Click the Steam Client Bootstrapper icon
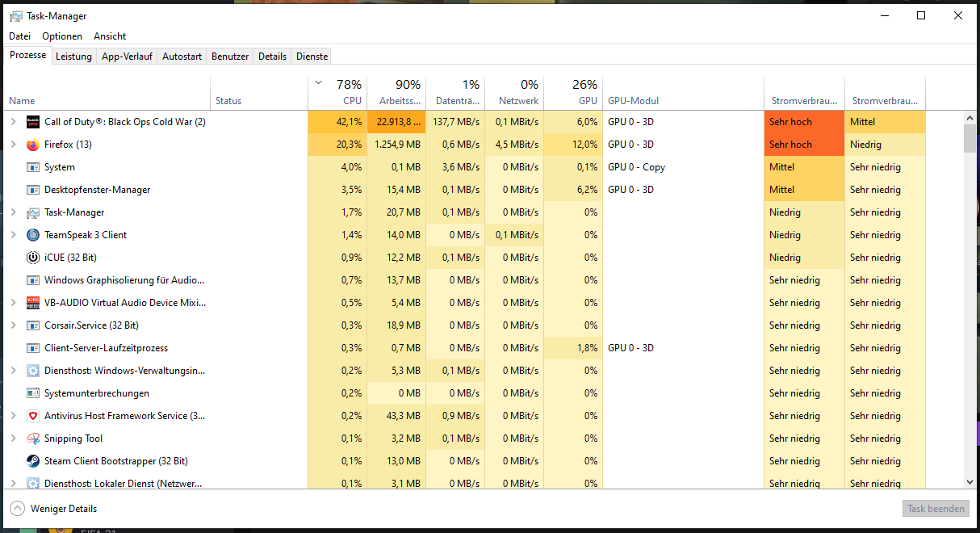The image size is (980, 533). 33,461
